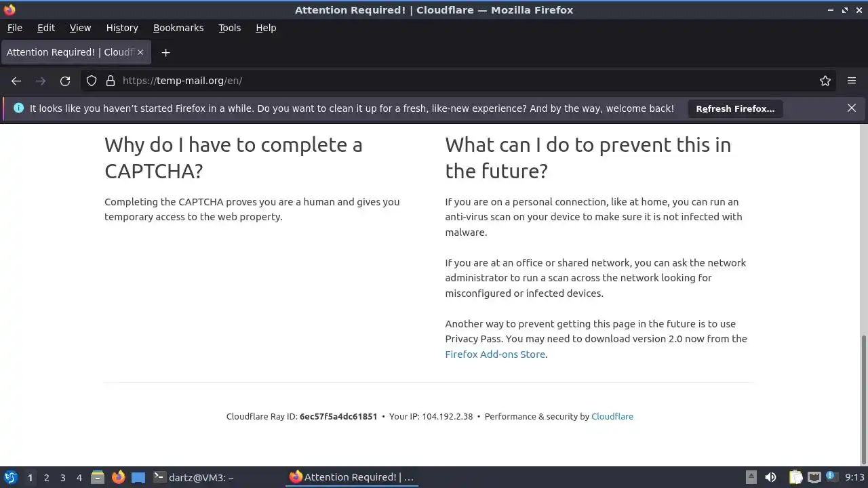Viewport: 868px width, 488px height.
Task: Follow the Cloudflare link in footer
Action: [612, 417]
